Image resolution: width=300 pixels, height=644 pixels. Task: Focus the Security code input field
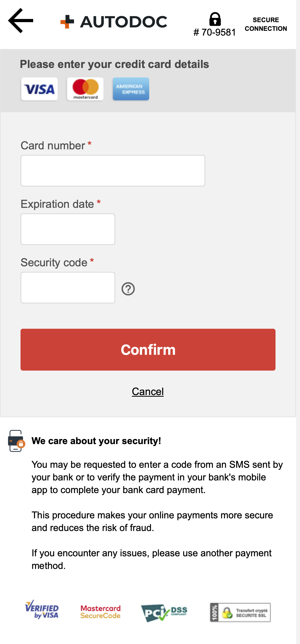(x=68, y=288)
